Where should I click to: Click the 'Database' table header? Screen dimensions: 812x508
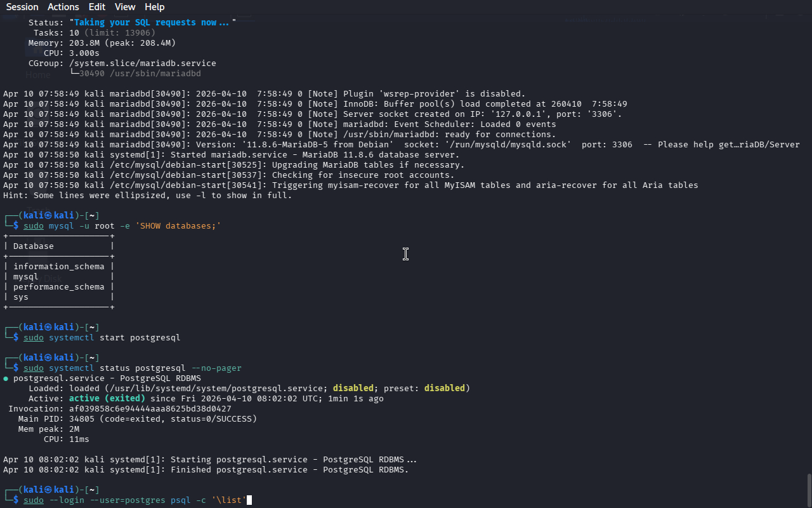[x=34, y=246]
